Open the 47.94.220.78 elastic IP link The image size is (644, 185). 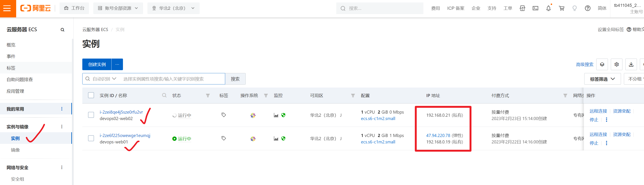[438, 135]
